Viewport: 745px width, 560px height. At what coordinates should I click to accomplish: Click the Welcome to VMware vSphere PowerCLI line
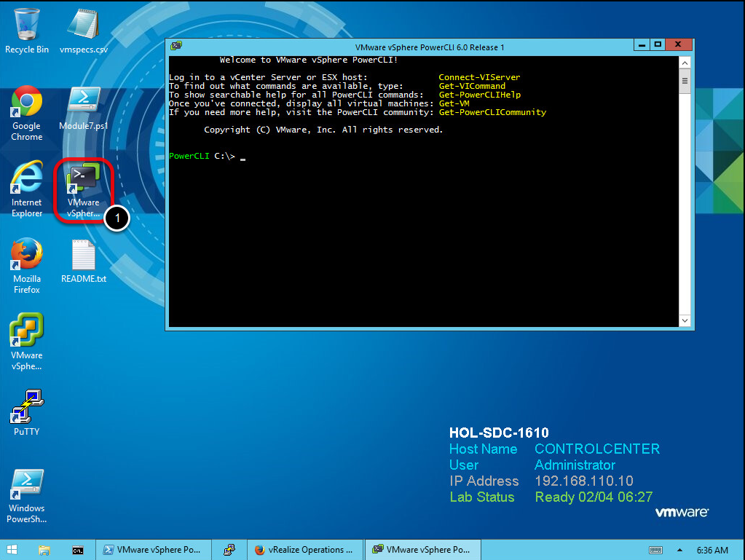[308, 60]
